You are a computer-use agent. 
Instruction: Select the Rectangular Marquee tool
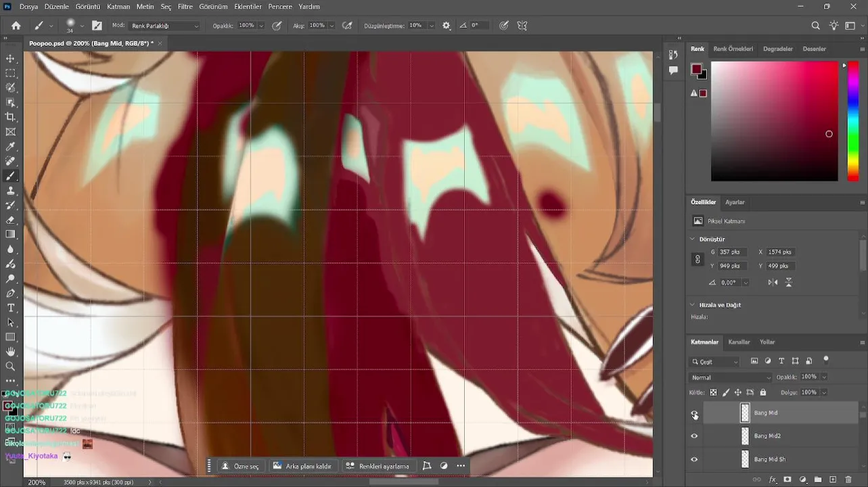[11, 73]
